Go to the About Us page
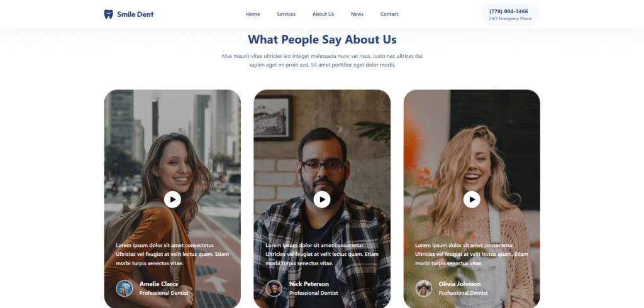 tap(323, 14)
